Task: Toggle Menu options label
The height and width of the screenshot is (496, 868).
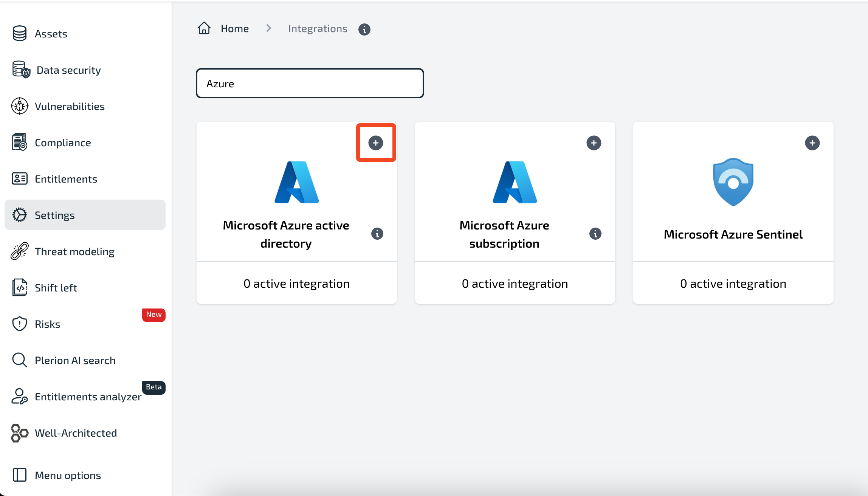Action: [68, 475]
